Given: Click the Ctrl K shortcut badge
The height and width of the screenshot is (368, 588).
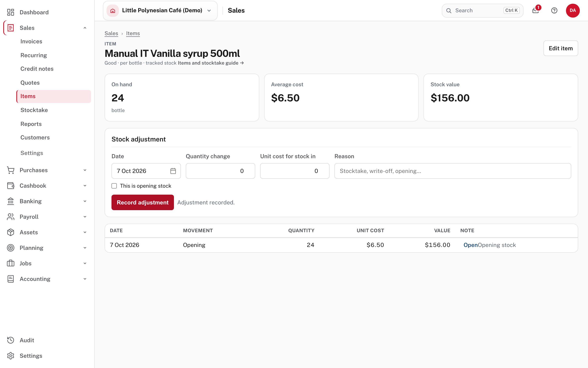Looking at the screenshot, I should tap(511, 10).
